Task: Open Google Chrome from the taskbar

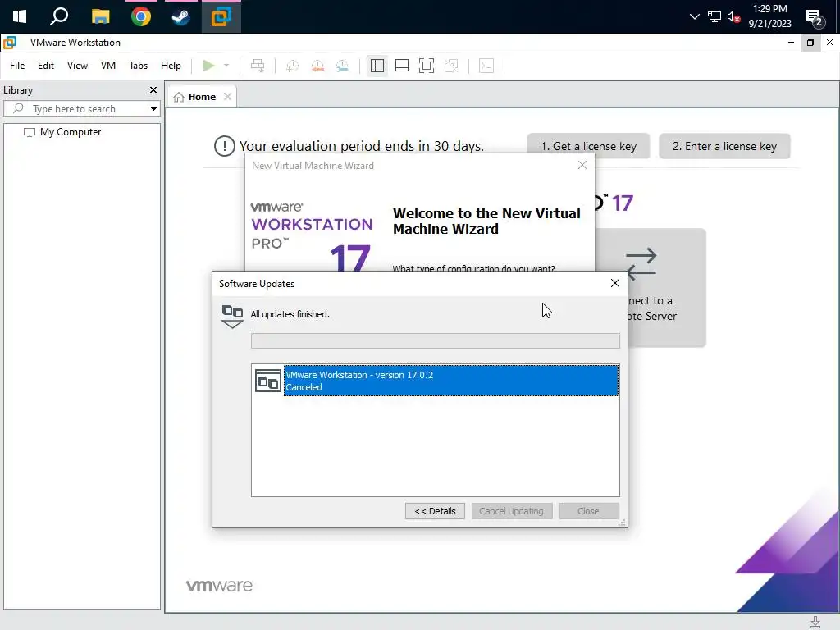Action: [x=141, y=16]
